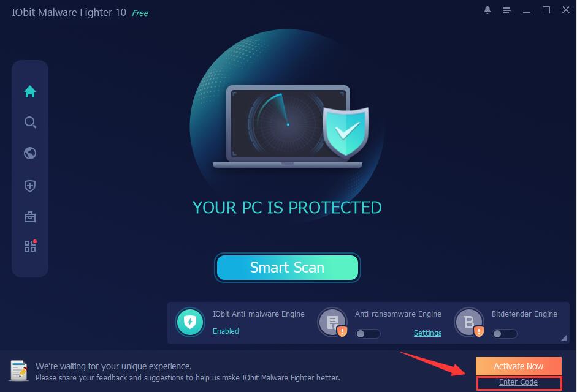Click the feedback notepad icon
The image size is (577, 392).
click(x=19, y=371)
